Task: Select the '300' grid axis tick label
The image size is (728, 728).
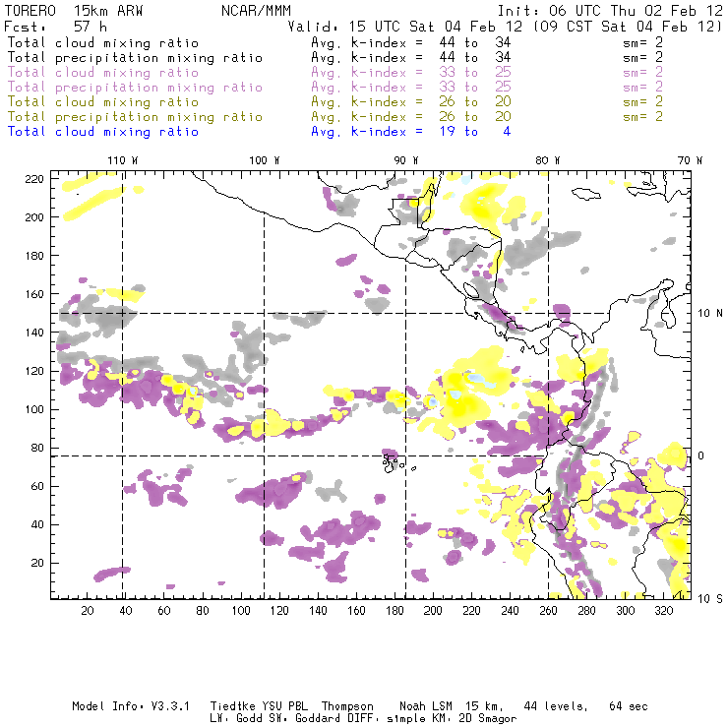Action: point(626,611)
